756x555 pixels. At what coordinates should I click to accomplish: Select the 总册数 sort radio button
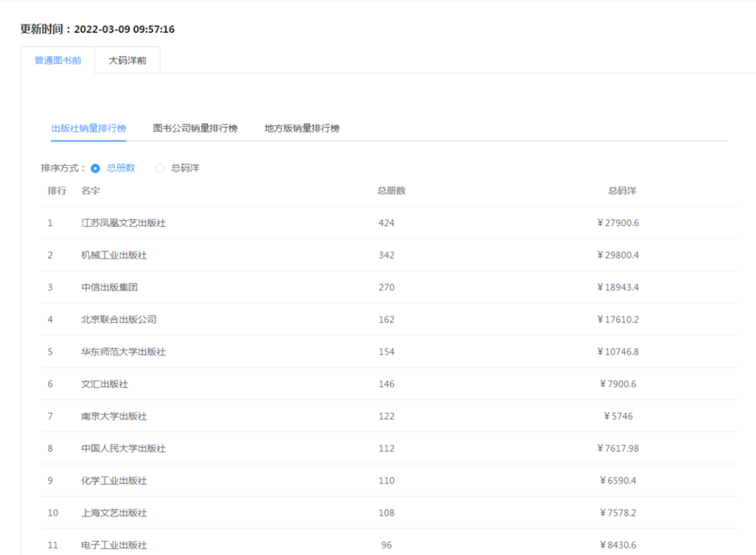coord(95,169)
